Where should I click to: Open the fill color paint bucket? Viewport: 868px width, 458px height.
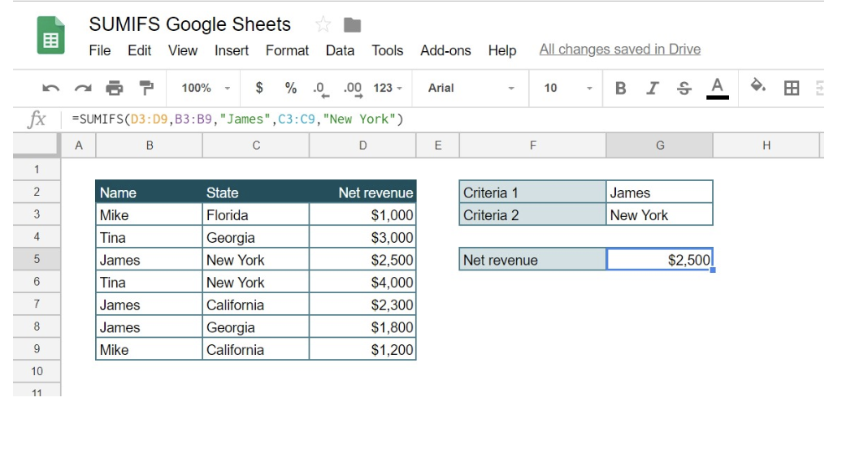757,87
